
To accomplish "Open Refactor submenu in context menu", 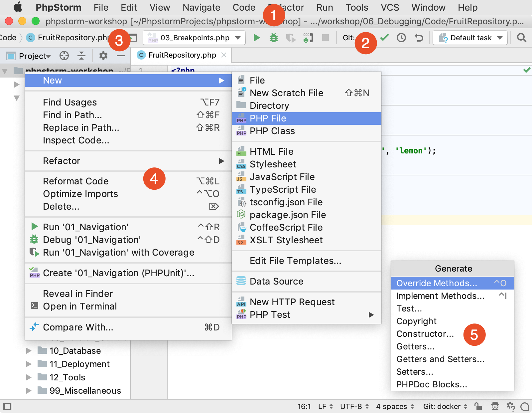I will point(128,161).
